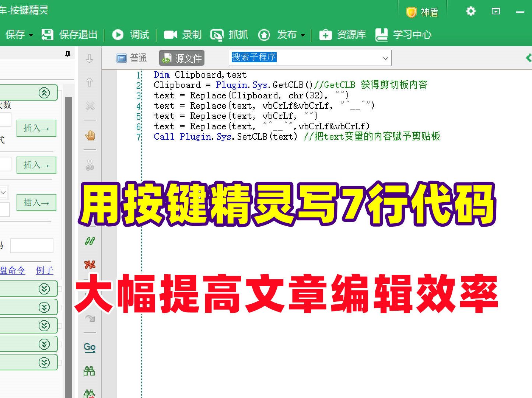The width and height of the screenshot is (532, 398).
Task: Click the third 插入→ insert button
Action: coord(36,202)
